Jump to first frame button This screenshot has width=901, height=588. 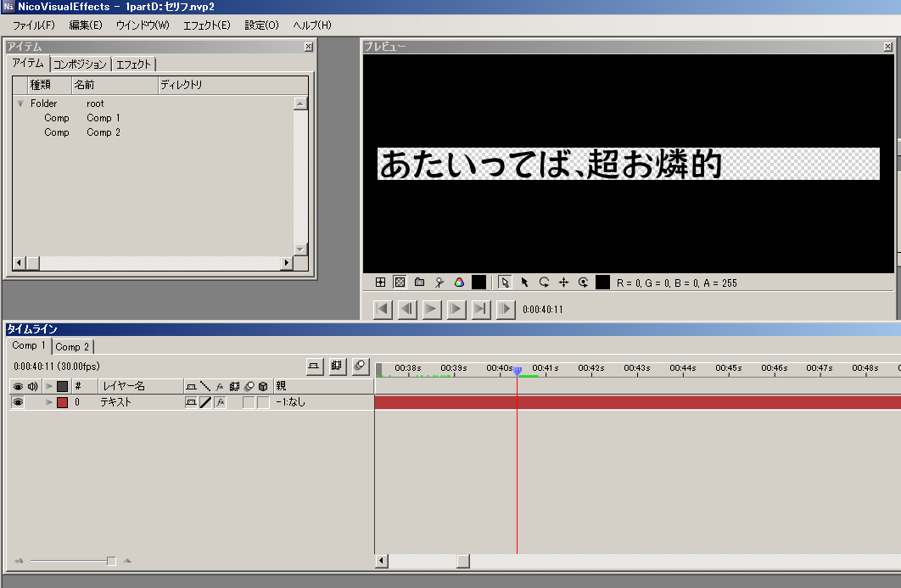(x=383, y=309)
